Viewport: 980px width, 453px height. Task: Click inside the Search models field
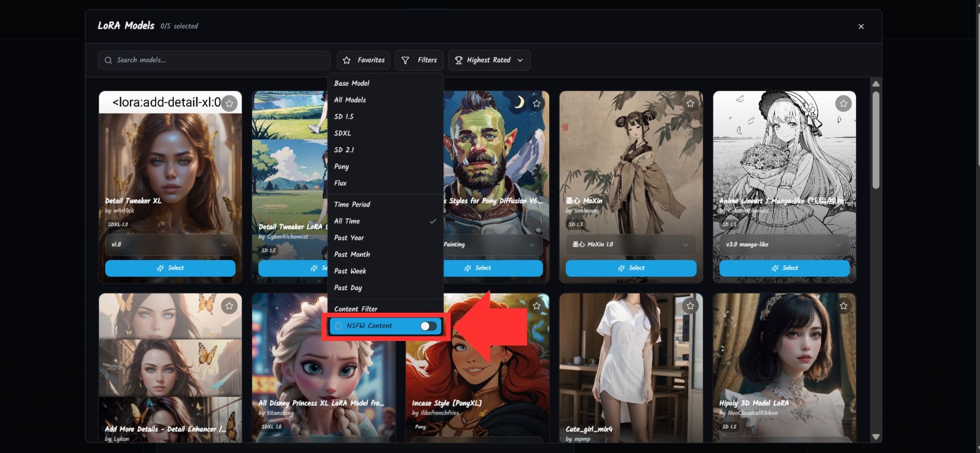[x=214, y=60]
